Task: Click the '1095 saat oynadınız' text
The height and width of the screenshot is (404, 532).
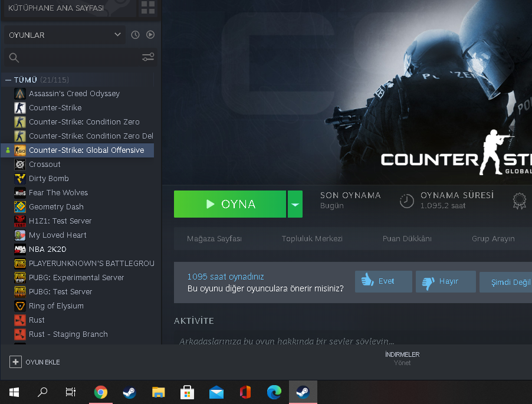Action: pyautogui.click(x=225, y=277)
